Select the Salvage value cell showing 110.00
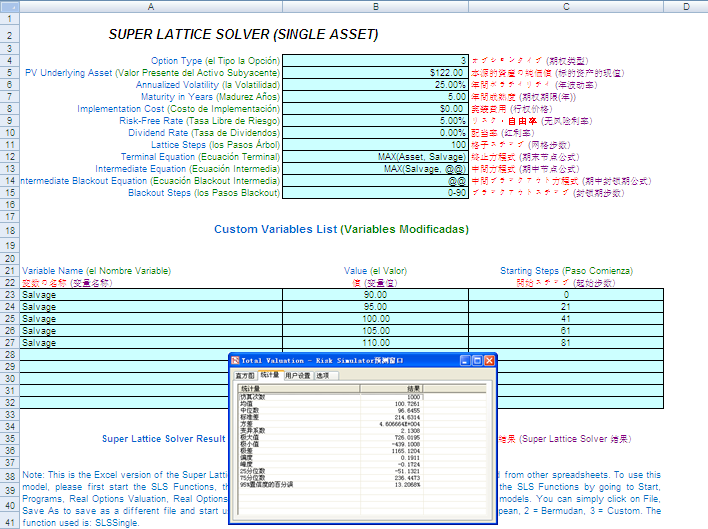This screenshot has width=708, height=529. 375,343
